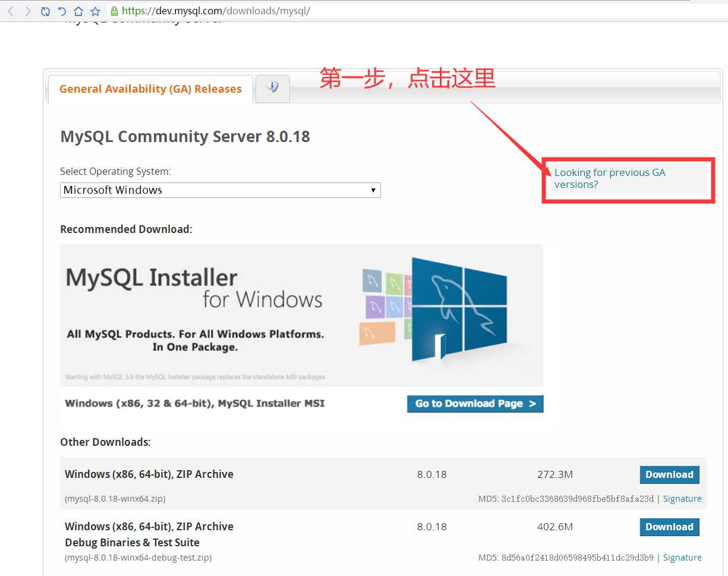This screenshot has width=728, height=576.
Task: Click the file name (mysql-8.0.18-winx64.zip)
Action: coord(115,499)
